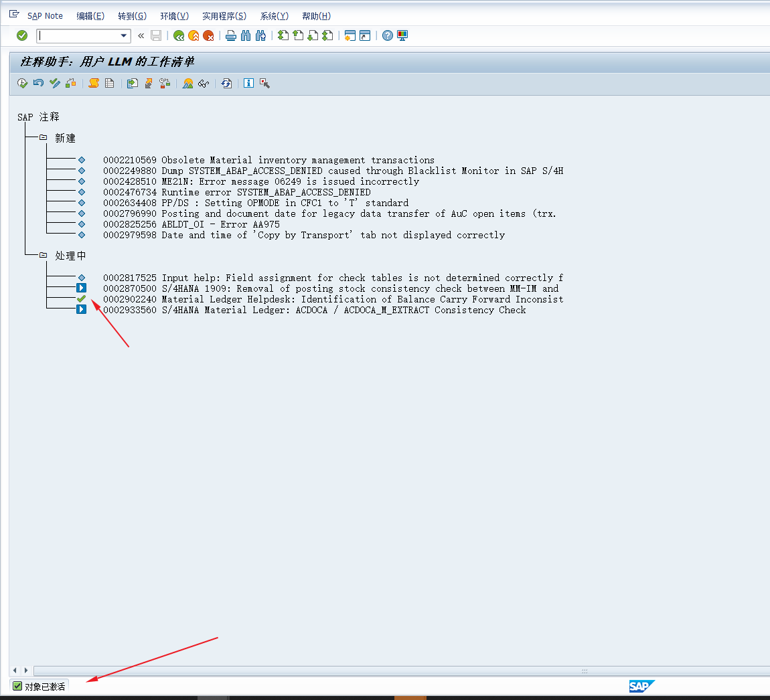The width and height of the screenshot is (770, 700).
Task: Select note 0002825256 ABLDT_OI Error AA975
Action: 191,225
